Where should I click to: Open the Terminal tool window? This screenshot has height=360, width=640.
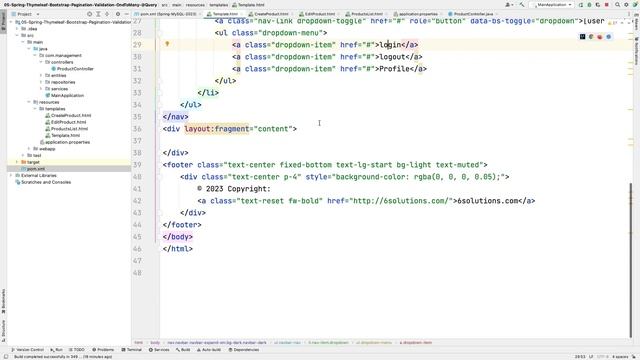pos(131,350)
